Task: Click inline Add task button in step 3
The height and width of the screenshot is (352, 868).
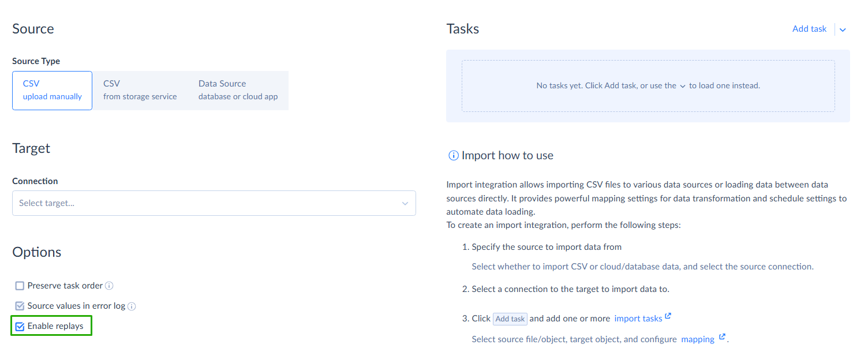Action: pyautogui.click(x=510, y=319)
